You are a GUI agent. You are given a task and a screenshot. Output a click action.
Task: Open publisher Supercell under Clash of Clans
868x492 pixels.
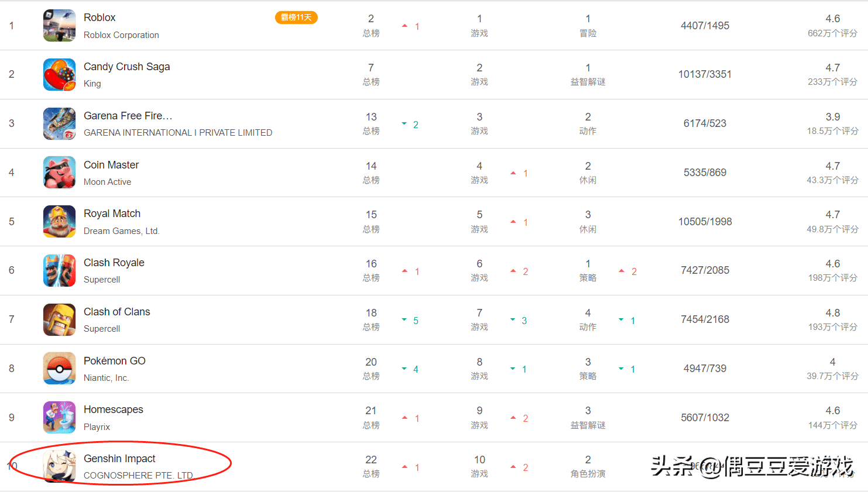(x=102, y=329)
